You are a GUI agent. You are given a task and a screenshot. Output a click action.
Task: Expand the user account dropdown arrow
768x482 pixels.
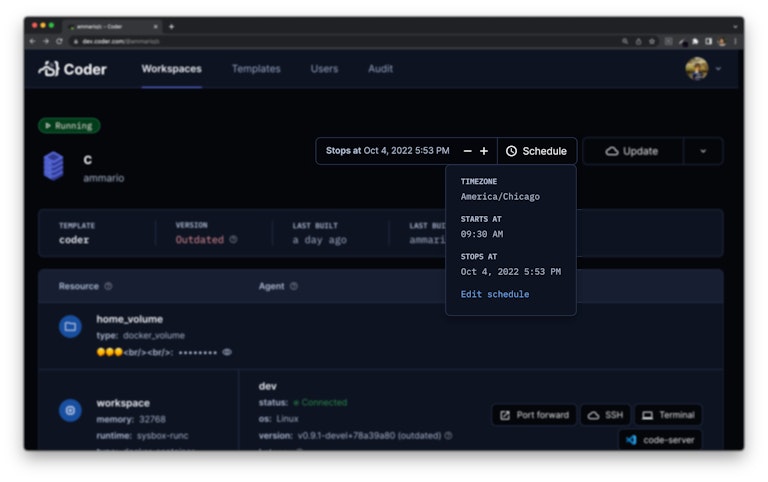coord(718,69)
